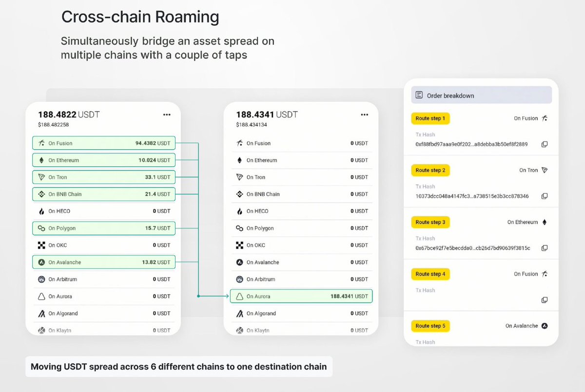Click the On BNB Chain row in the middle card
The image size is (585, 392).
(x=301, y=194)
